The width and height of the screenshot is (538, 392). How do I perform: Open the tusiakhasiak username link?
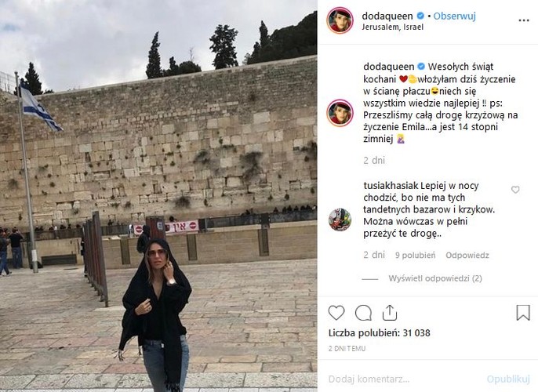pyautogui.click(x=387, y=186)
